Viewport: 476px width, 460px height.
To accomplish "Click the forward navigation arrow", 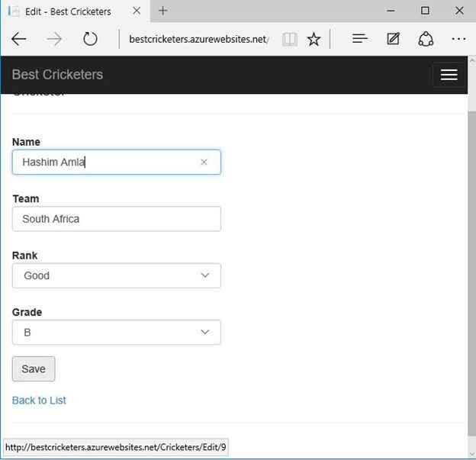I will pos(54,39).
